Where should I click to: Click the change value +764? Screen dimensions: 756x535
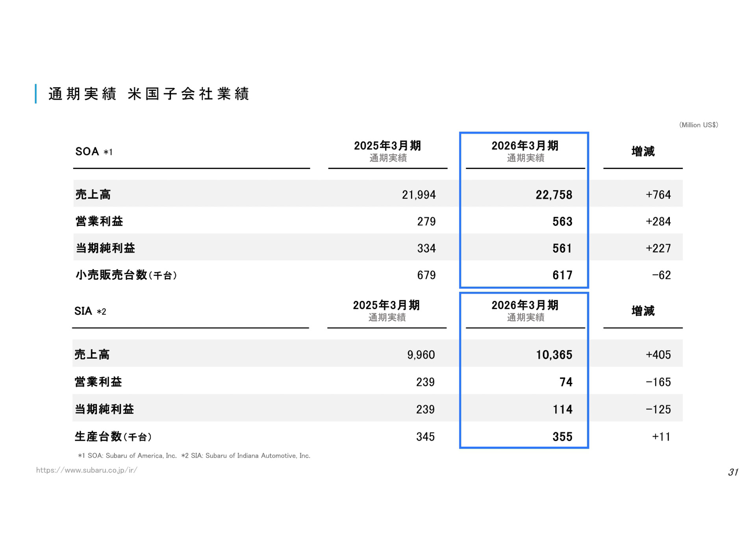[x=658, y=195]
